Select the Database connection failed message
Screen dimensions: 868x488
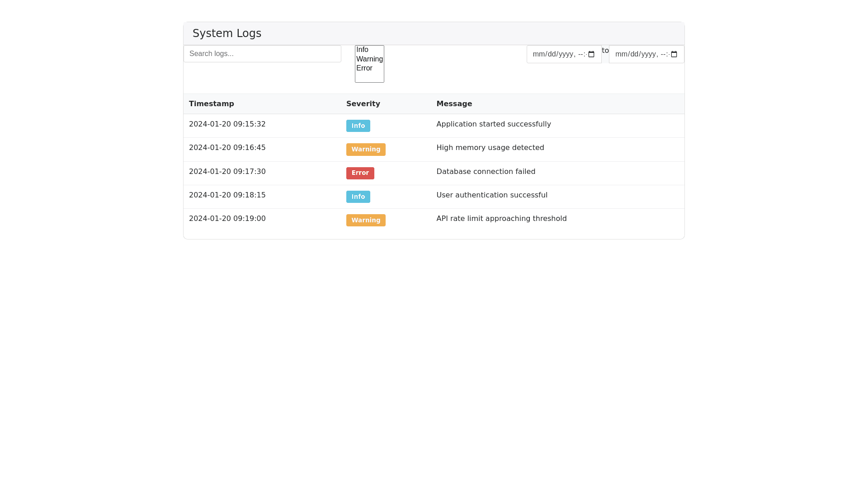[486, 171]
